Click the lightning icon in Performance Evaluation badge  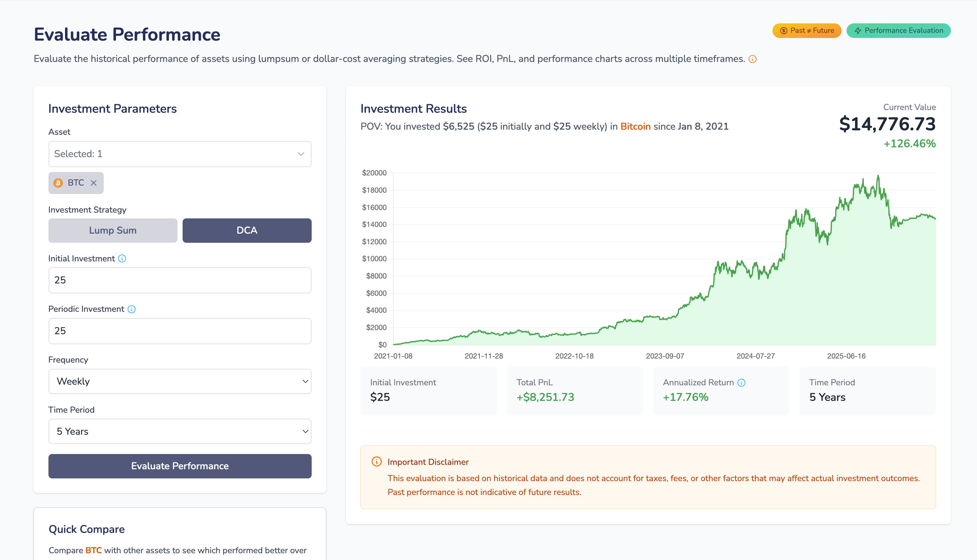(858, 30)
